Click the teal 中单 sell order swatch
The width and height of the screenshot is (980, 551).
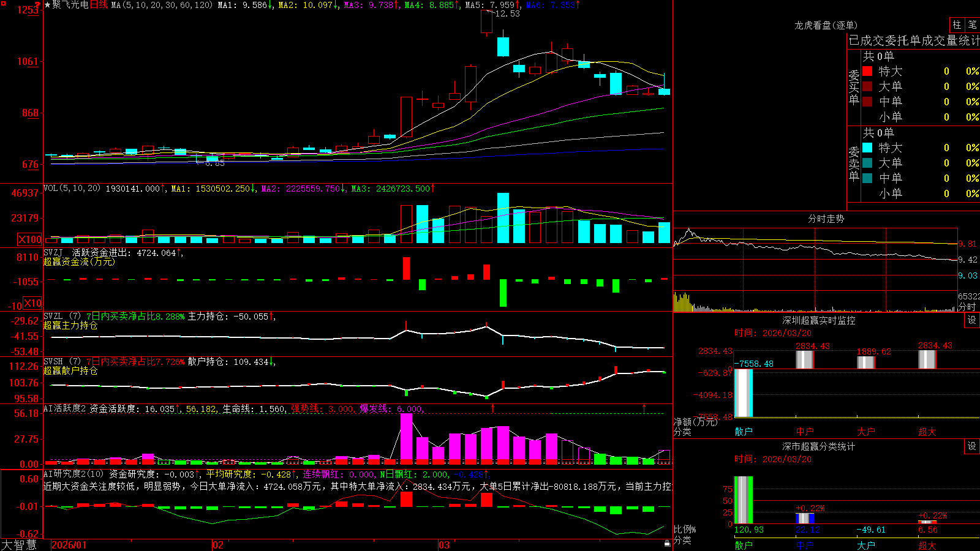(867, 178)
